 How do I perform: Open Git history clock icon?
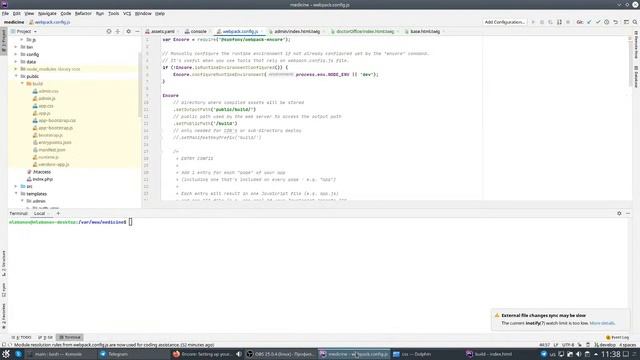607,22
